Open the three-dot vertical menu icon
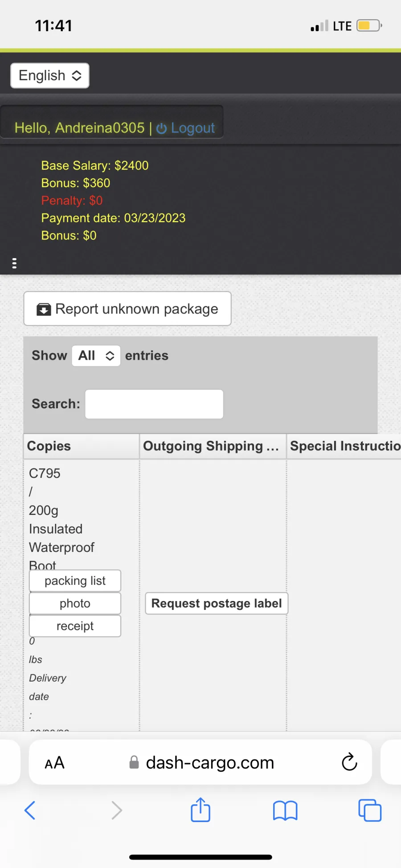This screenshot has width=401, height=868. (14, 263)
